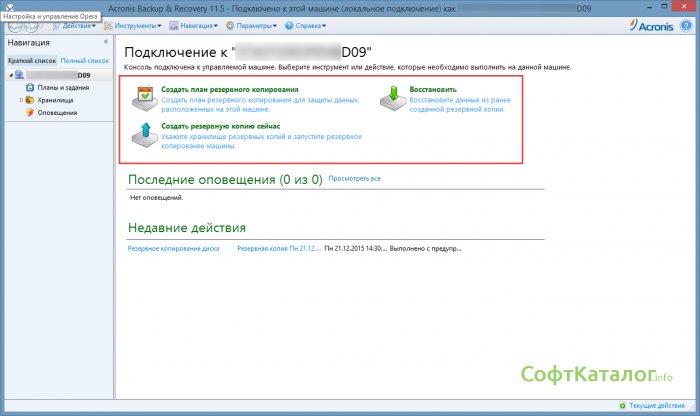Click the backup plan calendar icon
700x416 pixels.
point(145,95)
